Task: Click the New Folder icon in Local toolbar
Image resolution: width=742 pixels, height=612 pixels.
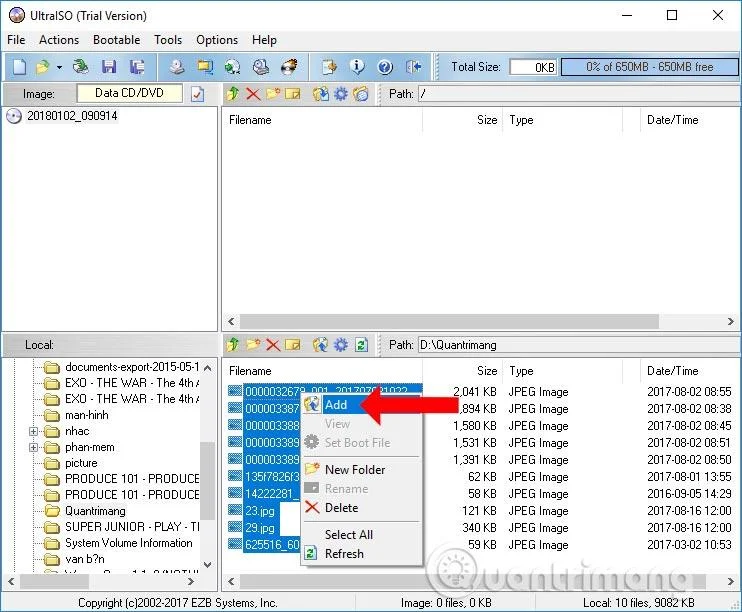Action: (x=253, y=345)
